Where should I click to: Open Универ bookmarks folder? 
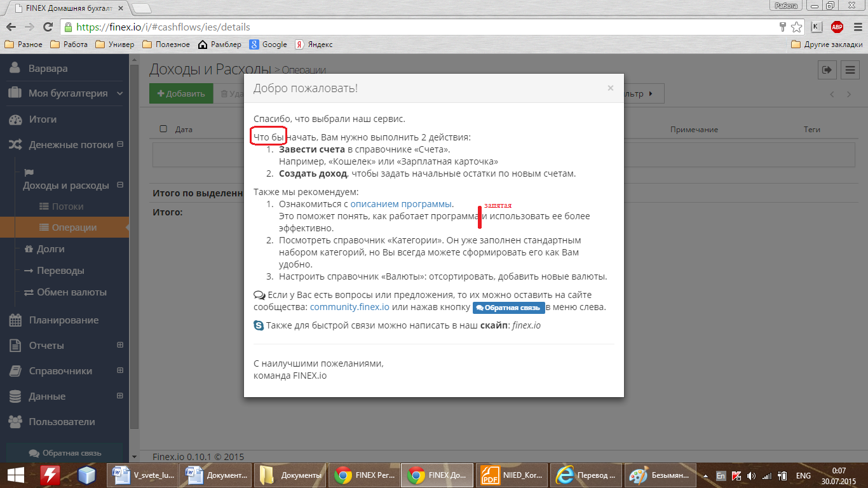114,44
